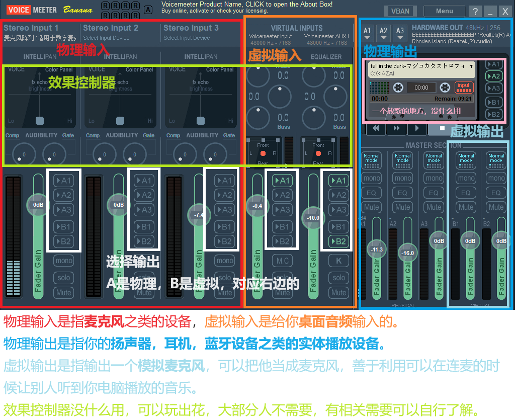The width and height of the screenshot is (515, 420).
Task: Click the cassette play button
Action: 417,128
